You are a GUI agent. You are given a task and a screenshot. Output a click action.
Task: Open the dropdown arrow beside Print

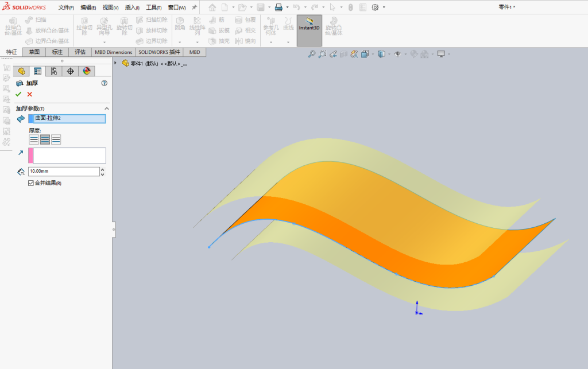[287, 7]
